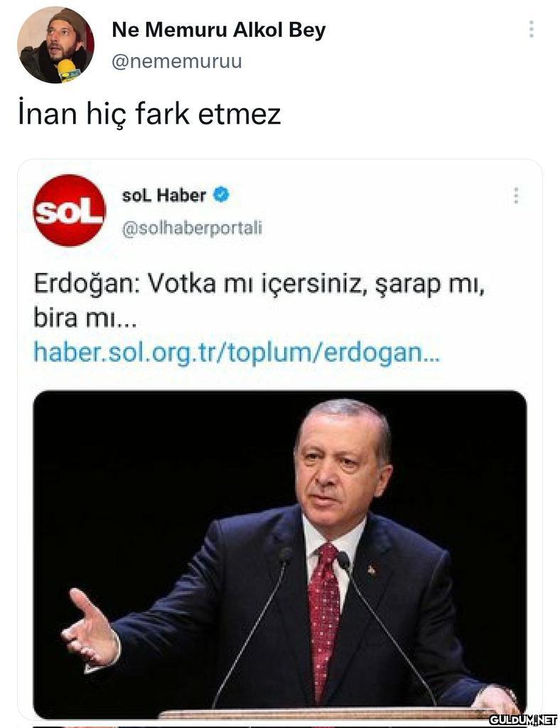
Task: Open the @nememuruu handle
Action: point(177,61)
